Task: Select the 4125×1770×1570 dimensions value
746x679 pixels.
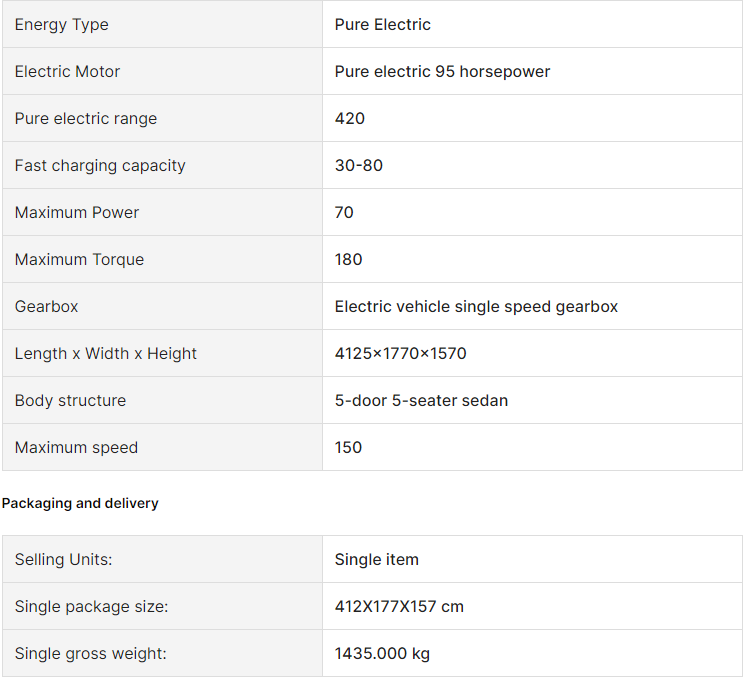Action: (401, 354)
